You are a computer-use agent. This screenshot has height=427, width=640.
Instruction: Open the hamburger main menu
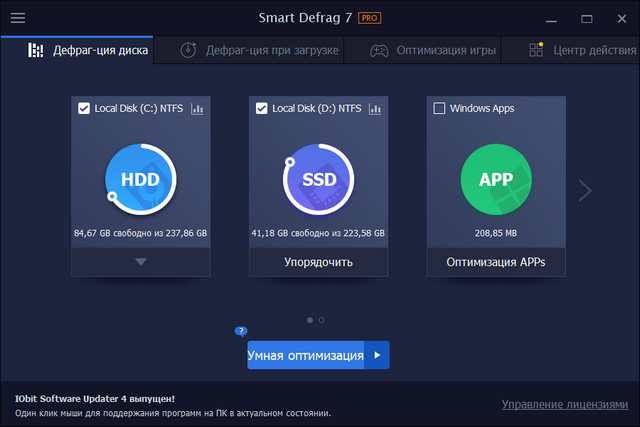tap(18, 18)
